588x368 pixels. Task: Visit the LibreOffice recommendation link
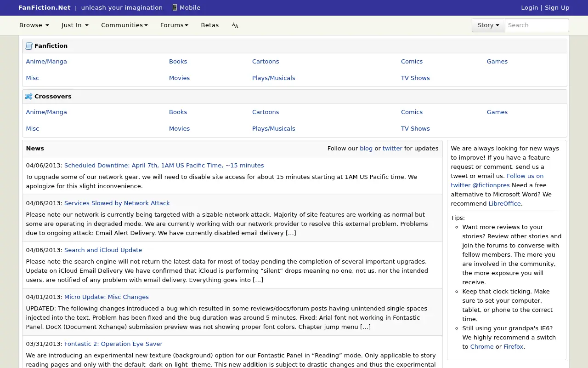504,204
